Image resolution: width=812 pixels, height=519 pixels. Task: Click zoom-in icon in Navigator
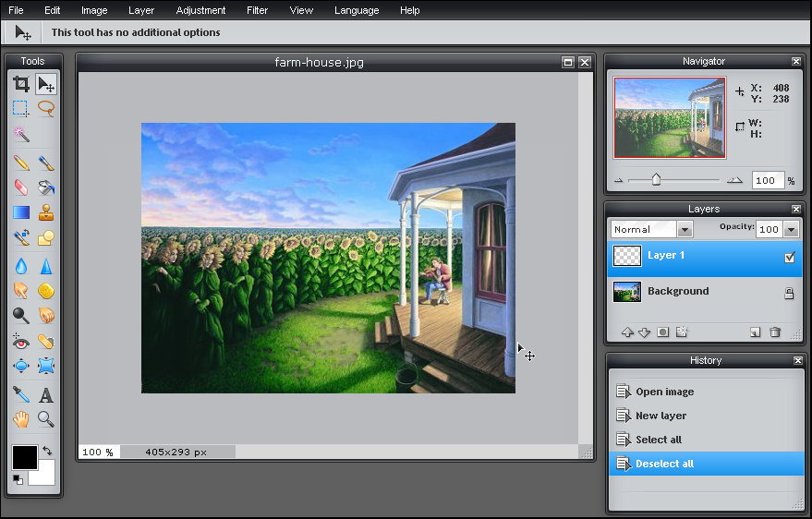[734, 180]
